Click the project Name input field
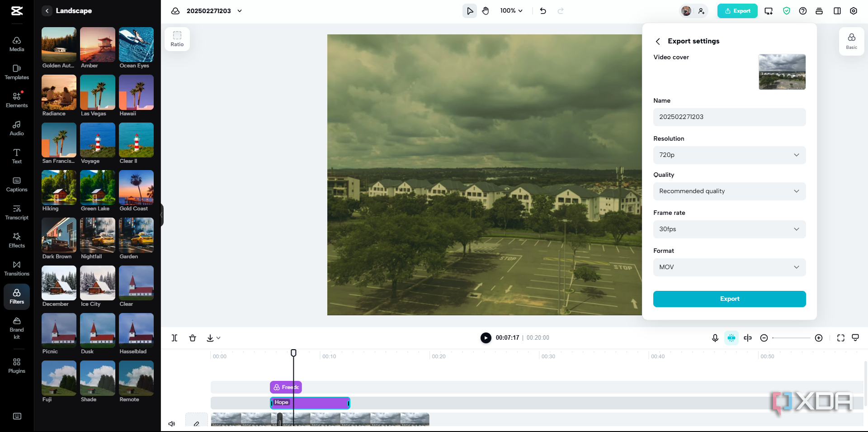The height and width of the screenshot is (432, 868). click(x=730, y=117)
